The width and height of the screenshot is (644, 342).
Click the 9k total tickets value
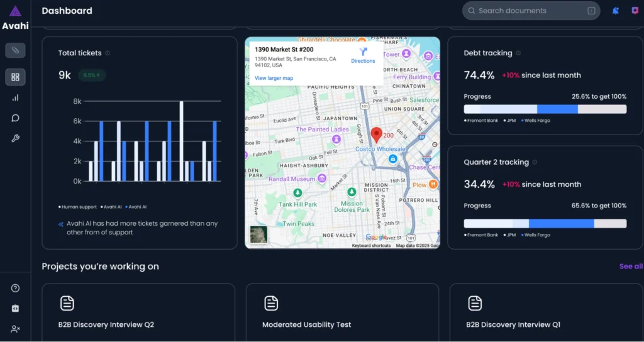65,75
